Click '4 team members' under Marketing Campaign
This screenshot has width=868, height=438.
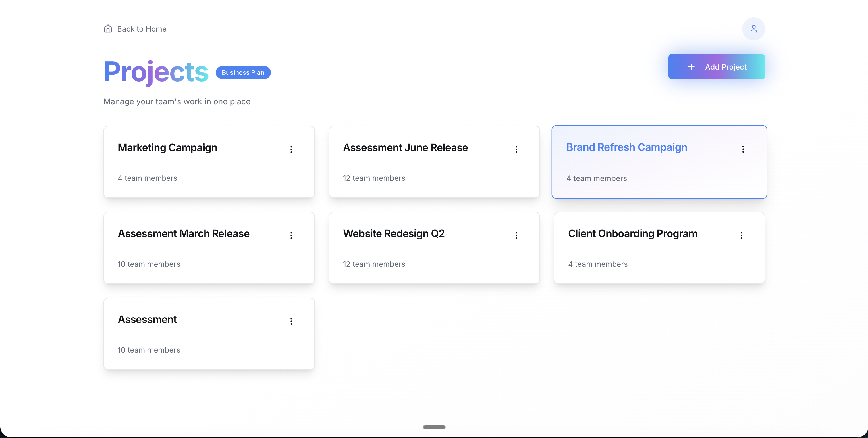(148, 178)
